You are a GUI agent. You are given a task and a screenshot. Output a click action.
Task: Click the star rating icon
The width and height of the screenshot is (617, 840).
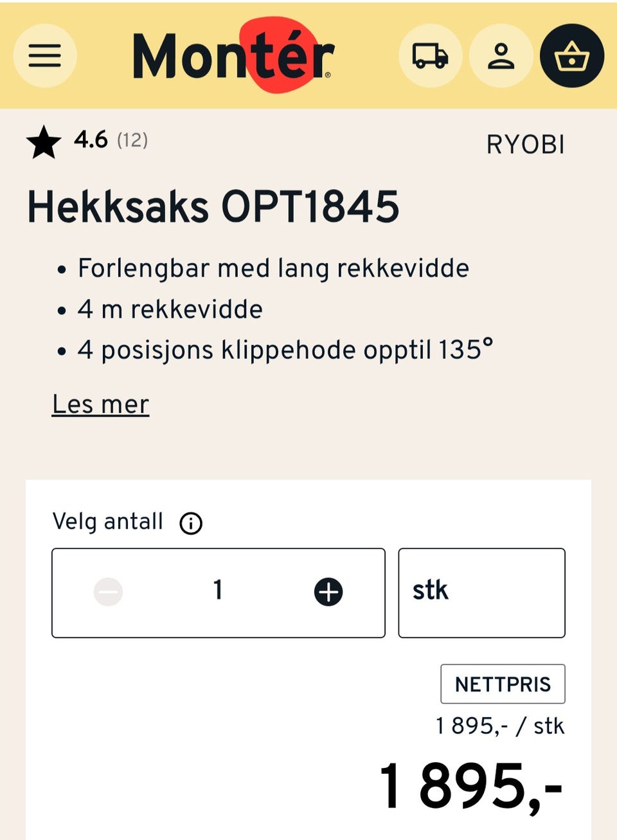click(x=44, y=142)
